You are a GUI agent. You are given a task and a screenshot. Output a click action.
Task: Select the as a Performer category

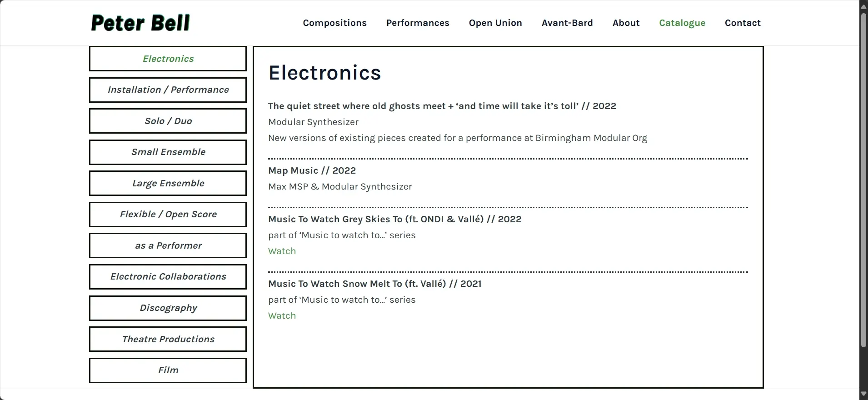168,245
